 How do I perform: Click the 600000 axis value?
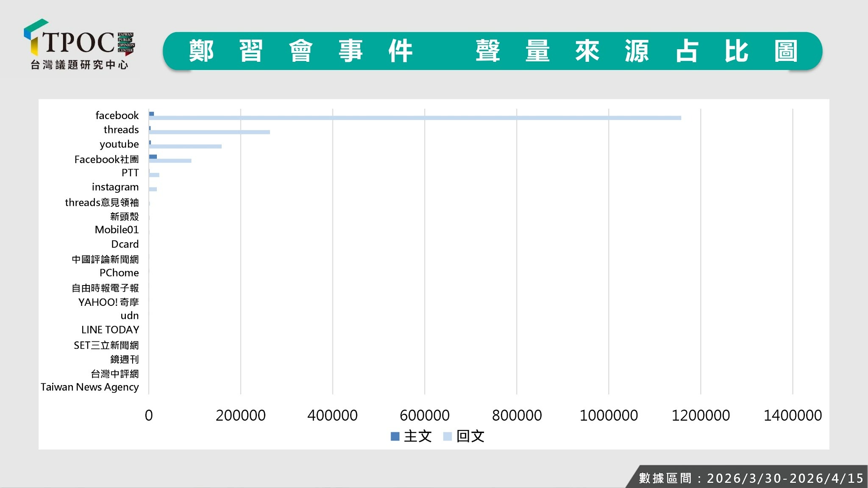tap(424, 415)
